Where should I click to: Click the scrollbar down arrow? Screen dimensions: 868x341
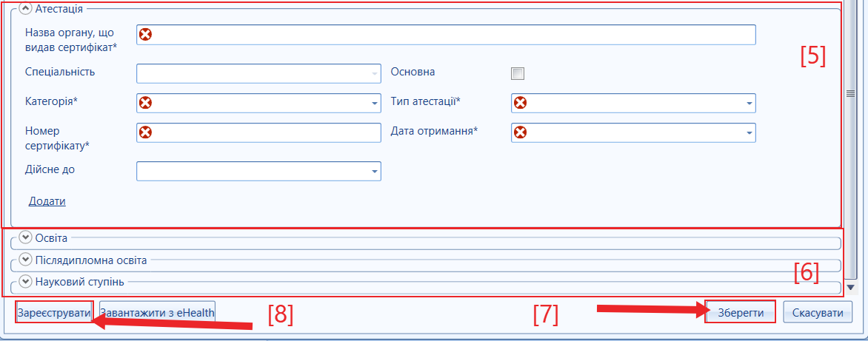[850, 287]
